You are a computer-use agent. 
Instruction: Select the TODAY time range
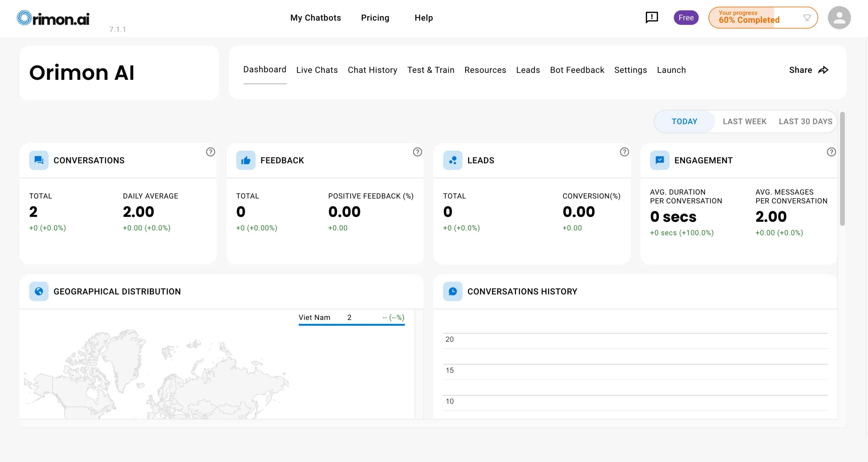[684, 121]
